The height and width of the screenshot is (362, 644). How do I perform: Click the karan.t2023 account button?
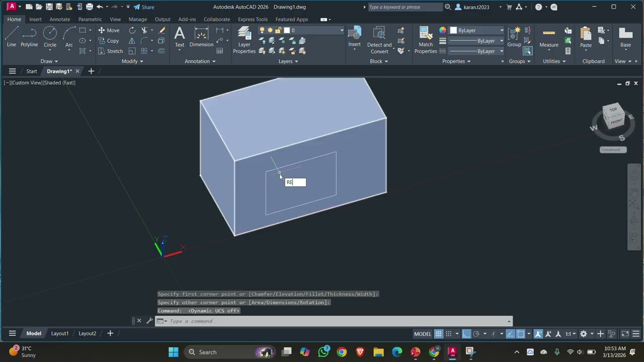point(476,7)
